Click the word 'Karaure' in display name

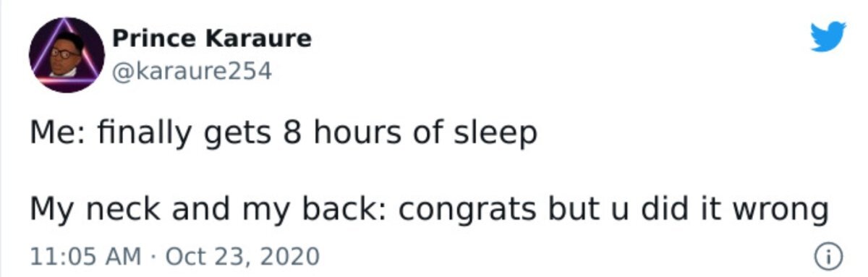click(260, 38)
